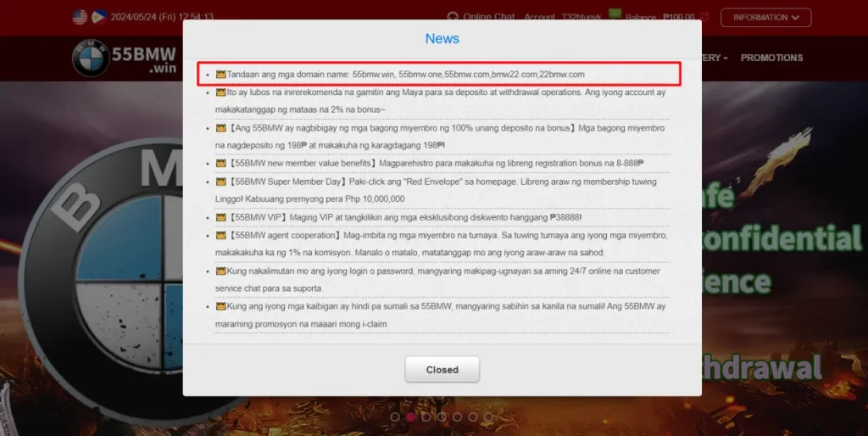Open the PROMOTIONS menu item
The height and width of the screenshot is (436, 868).
771,58
